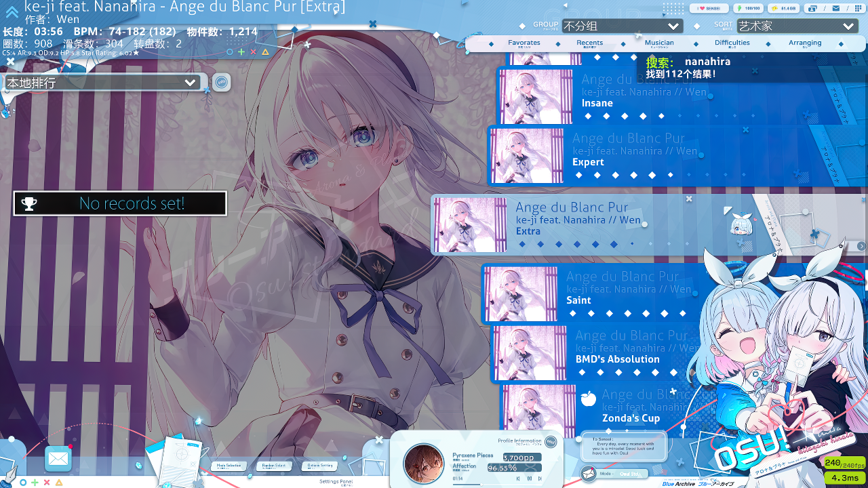Click the round osu! icon beside 本地排行
Screen dimensions: 868x488
point(222,83)
